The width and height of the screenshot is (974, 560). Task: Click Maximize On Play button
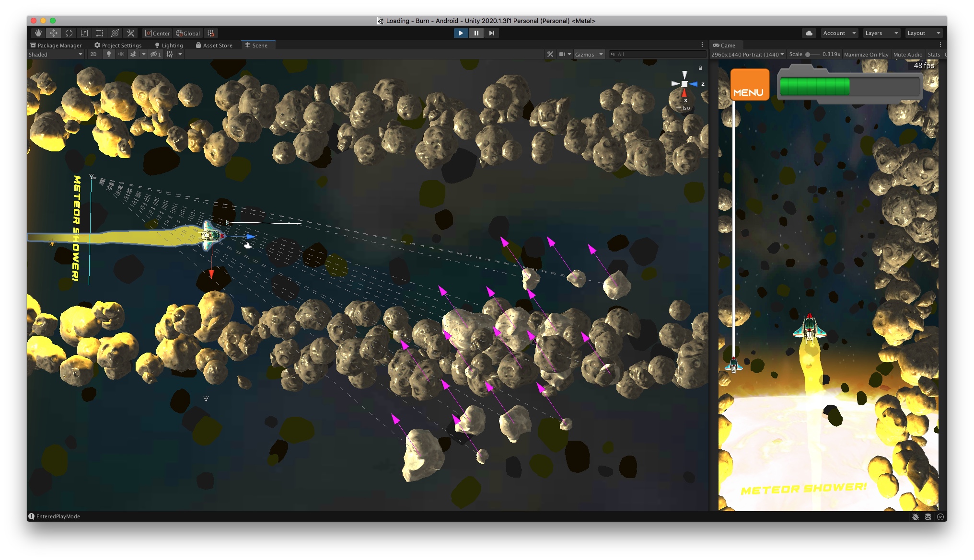[866, 54]
